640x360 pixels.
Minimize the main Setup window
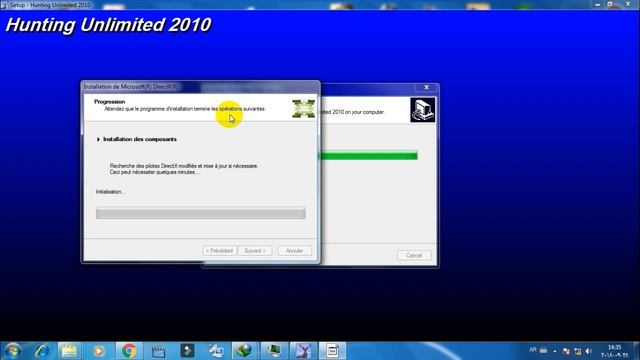click(x=598, y=4)
